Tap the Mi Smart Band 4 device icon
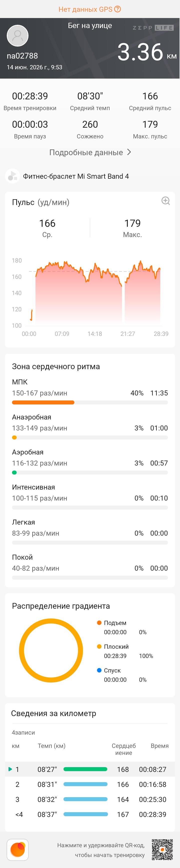 point(12,176)
